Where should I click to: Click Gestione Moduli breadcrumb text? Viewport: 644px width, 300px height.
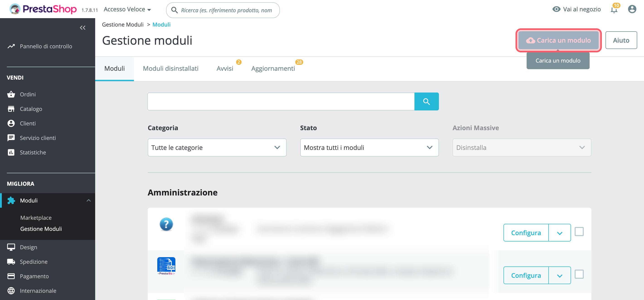123,24
